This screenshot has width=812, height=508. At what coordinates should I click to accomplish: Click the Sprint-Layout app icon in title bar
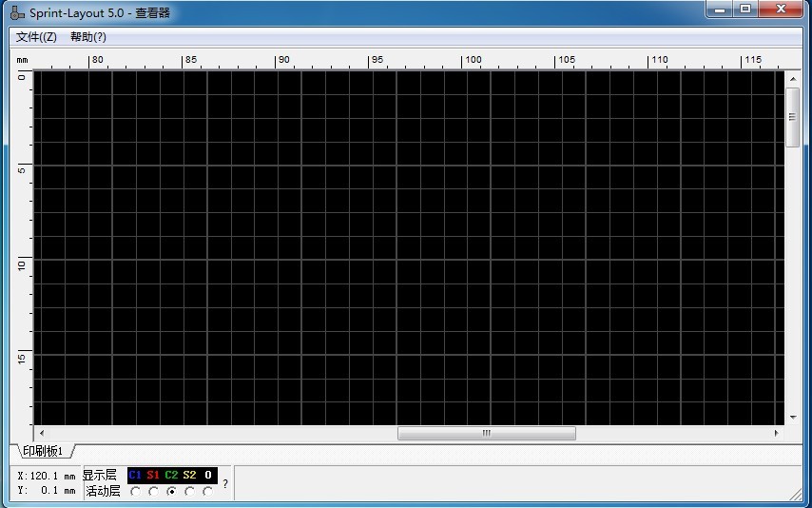click(x=17, y=12)
